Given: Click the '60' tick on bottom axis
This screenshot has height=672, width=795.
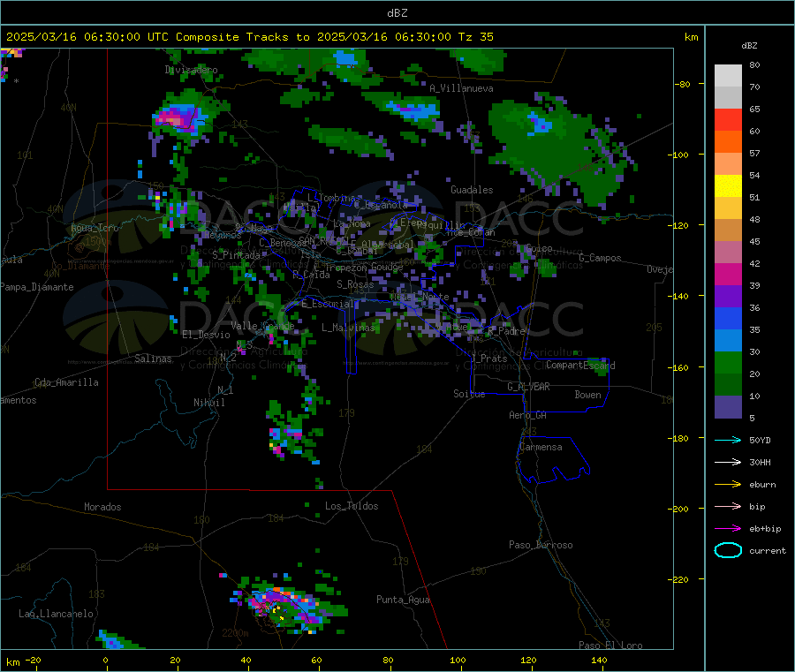Looking at the screenshot, I should (x=316, y=660).
